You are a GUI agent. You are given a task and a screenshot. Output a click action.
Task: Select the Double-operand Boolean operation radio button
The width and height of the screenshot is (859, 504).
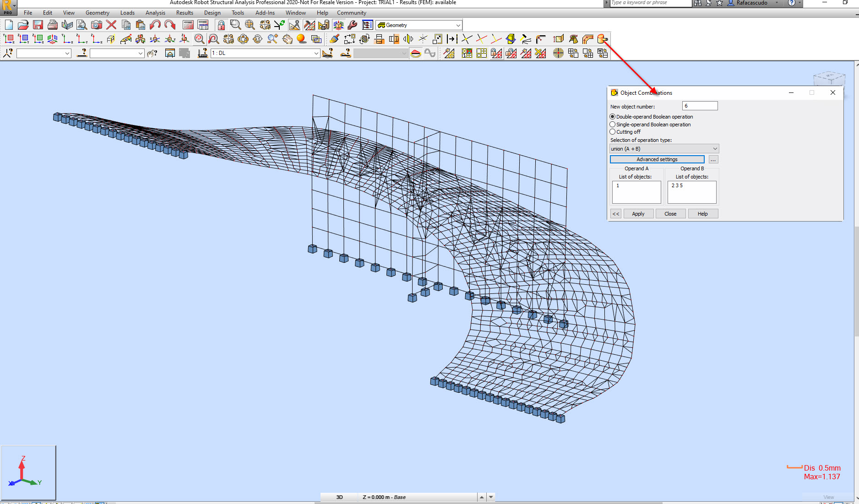coord(613,117)
